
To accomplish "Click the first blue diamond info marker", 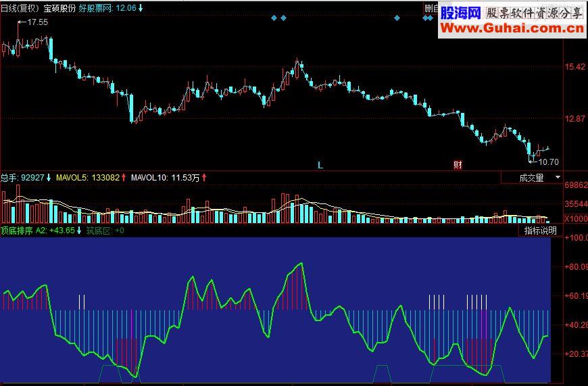I will pyautogui.click(x=274, y=18).
